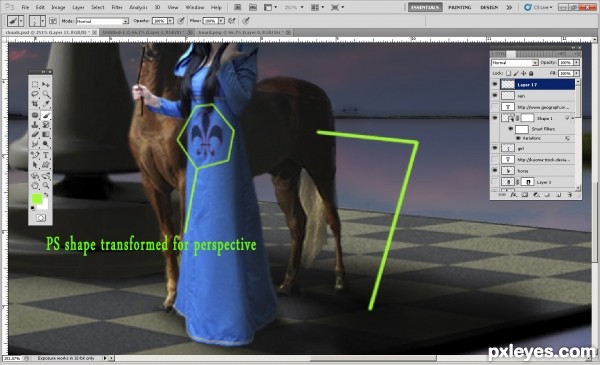The image size is (600, 365).
Task: Select the Spot Healing Brush tool
Action: click(35, 115)
